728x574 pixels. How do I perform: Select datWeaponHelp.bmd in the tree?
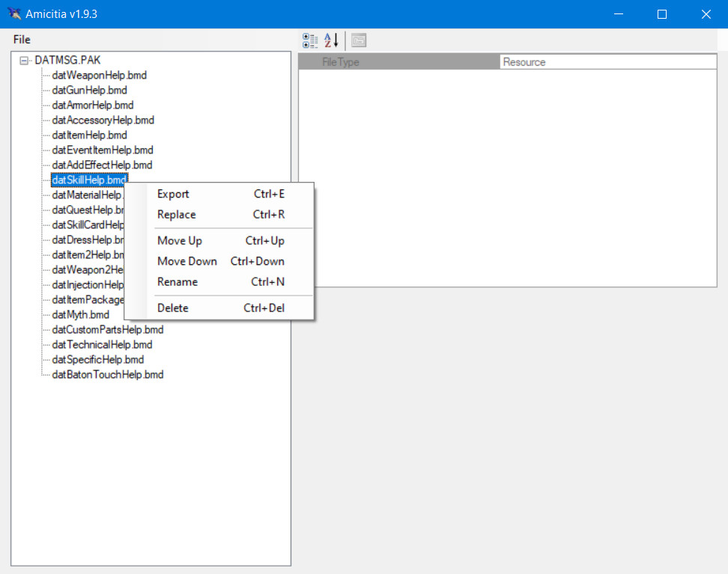[x=99, y=76]
